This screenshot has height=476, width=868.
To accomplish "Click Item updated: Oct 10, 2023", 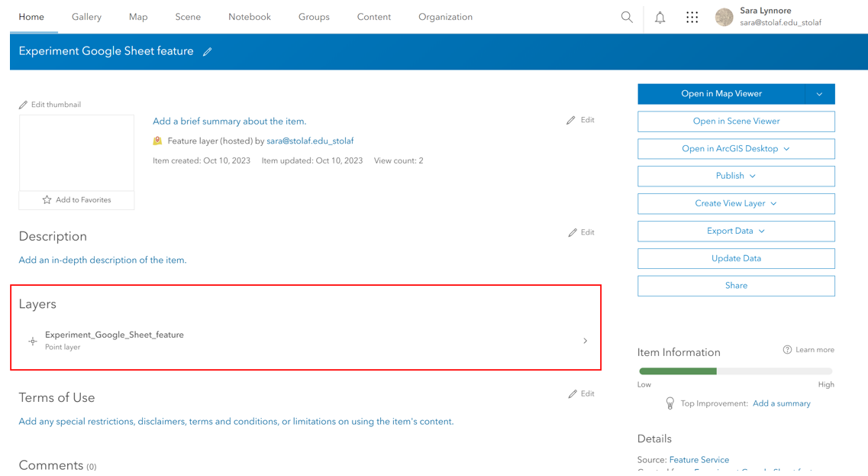I will point(312,160).
